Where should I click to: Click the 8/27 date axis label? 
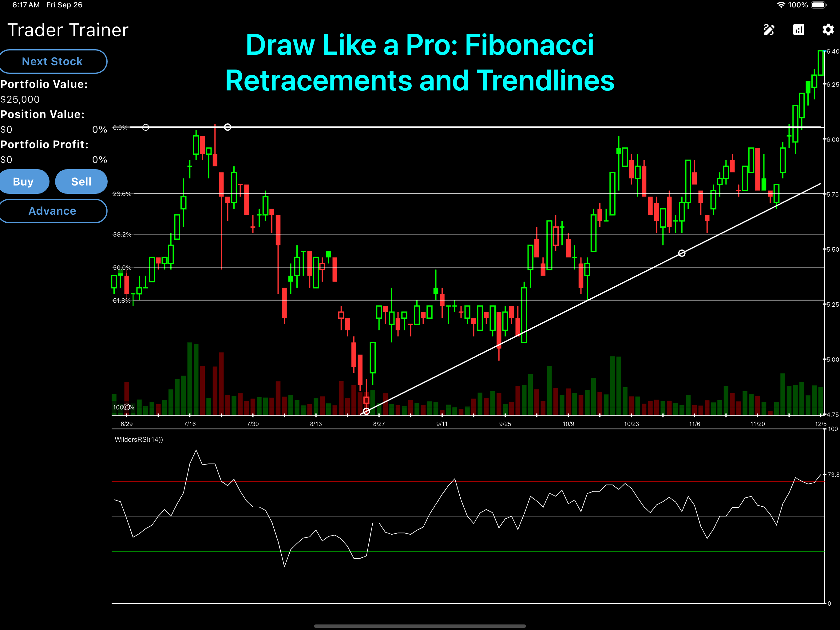(379, 424)
